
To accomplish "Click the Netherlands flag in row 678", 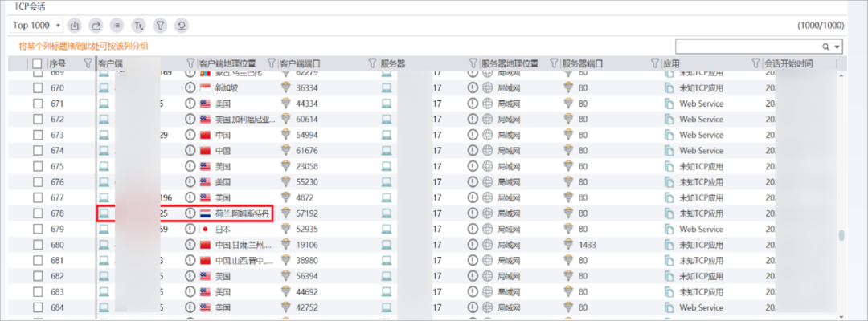I will 206,213.
